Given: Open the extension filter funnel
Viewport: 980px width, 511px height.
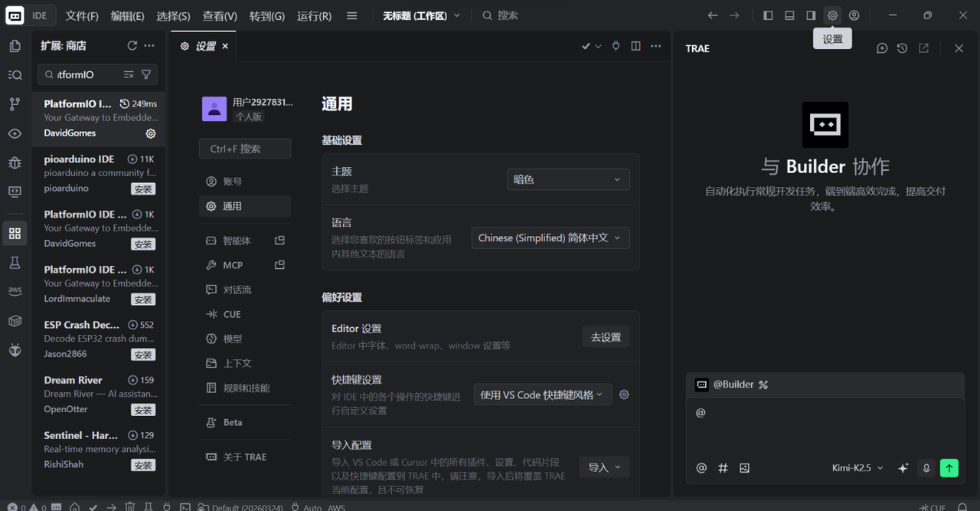Looking at the screenshot, I should pos(146,74).
